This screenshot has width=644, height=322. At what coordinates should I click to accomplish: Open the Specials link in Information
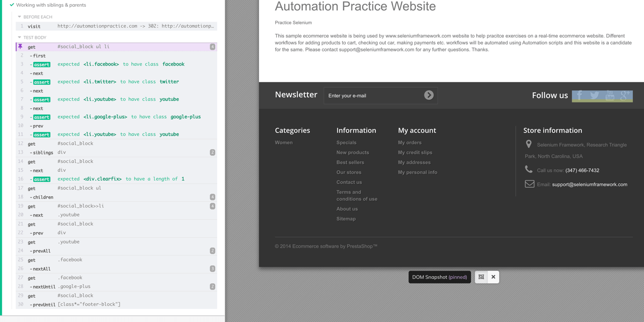click(x=346, y=143)
